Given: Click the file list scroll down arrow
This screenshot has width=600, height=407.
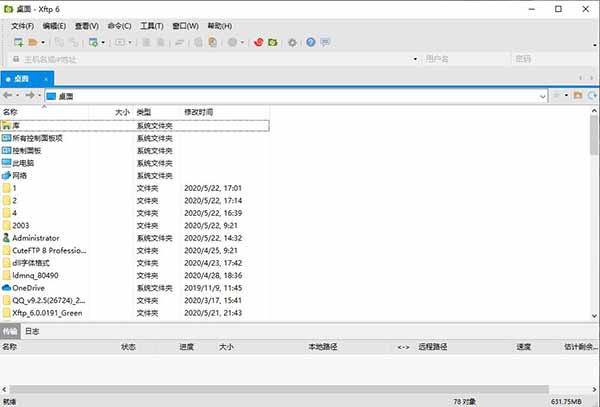Looking at the screenshot, I should pyautogui.click(x=594, y=316).
